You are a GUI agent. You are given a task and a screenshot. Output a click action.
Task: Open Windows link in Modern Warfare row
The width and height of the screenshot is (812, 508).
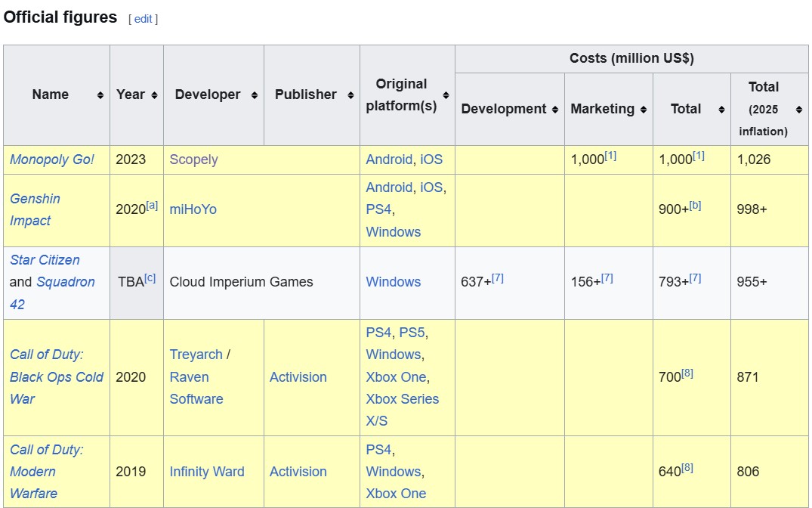click(x=394, y=471)
